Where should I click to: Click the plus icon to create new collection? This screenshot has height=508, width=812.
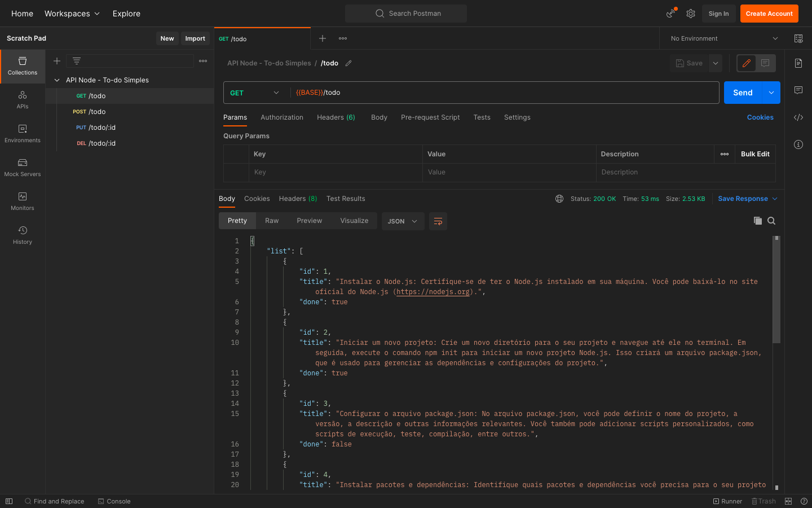coord(57,61)
